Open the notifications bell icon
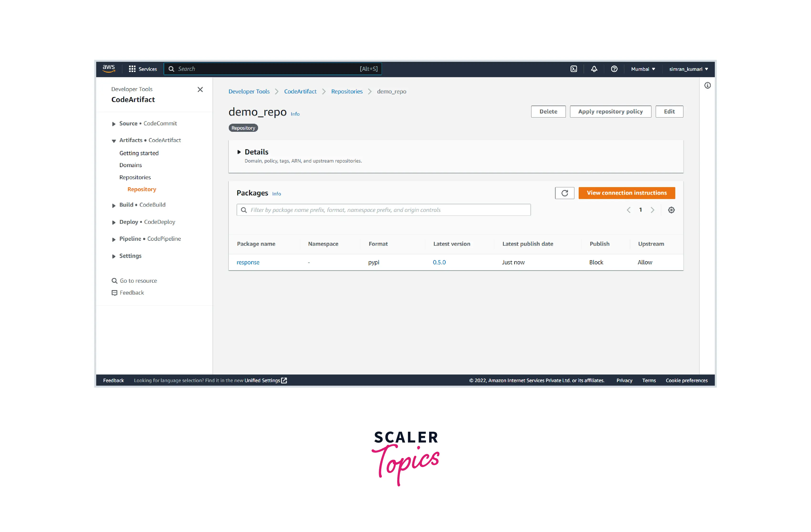811x532 pixels. tap(594, 69)
